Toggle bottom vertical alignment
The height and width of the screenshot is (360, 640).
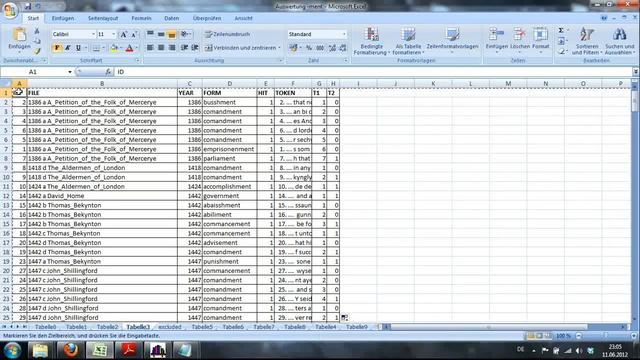click(171, 34)
